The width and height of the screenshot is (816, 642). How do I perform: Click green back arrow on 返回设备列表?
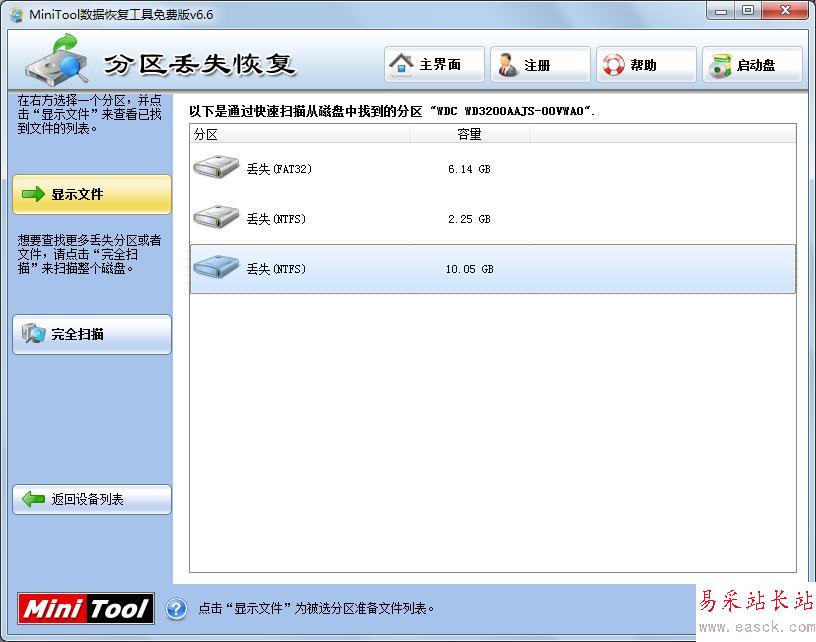tap(33, 499)
